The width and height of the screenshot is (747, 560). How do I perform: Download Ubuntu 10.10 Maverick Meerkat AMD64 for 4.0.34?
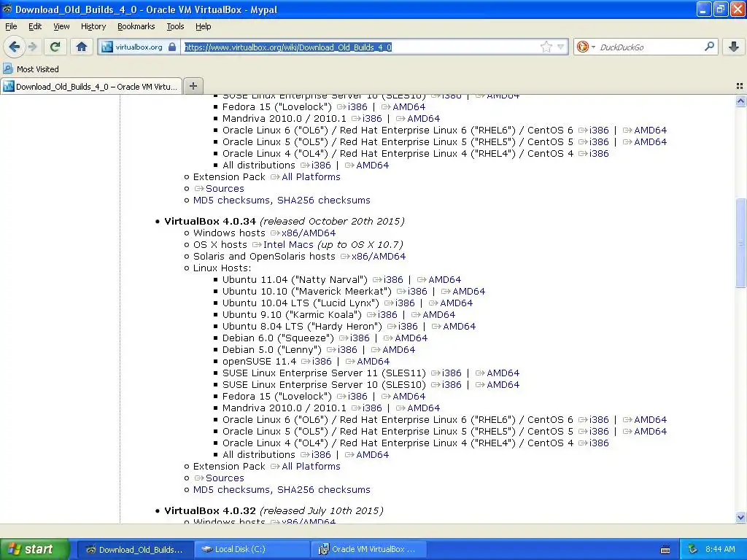[x=468, y=292]
